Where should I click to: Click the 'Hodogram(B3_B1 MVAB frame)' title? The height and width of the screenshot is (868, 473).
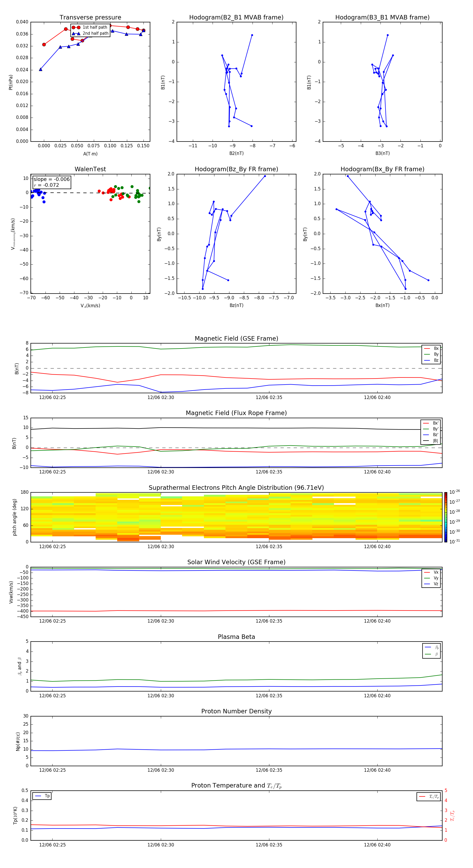[x=382, y=18]
